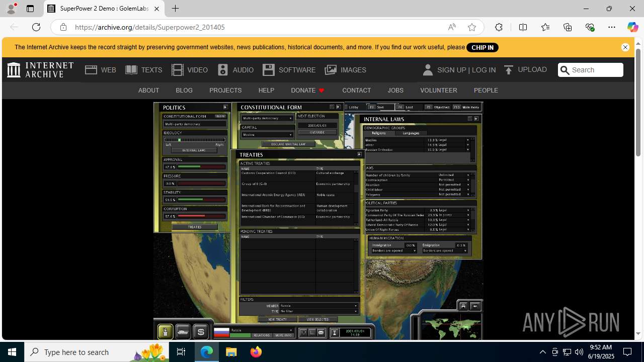This screenshot has height=362, width=644.
Task: Open the AUDIO media section
Action: point(235,70)
